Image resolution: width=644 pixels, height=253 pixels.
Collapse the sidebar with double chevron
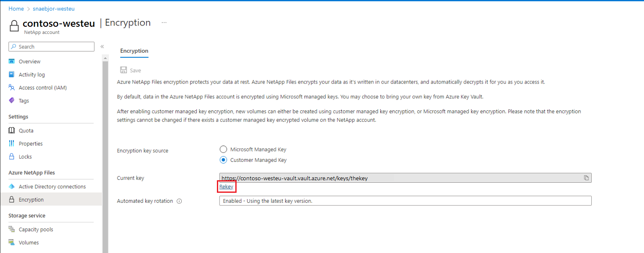pyautogui.click(x=102, y=46)
